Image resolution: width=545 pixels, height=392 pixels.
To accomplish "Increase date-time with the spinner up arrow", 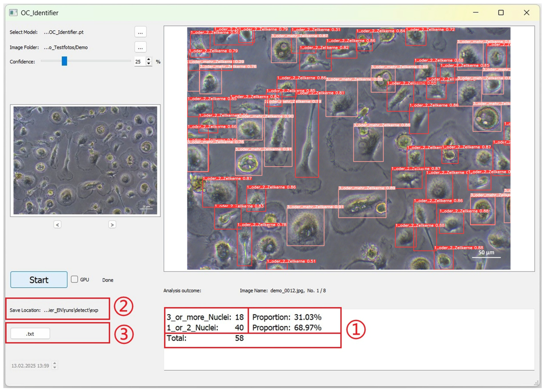I will coord(55,363).
